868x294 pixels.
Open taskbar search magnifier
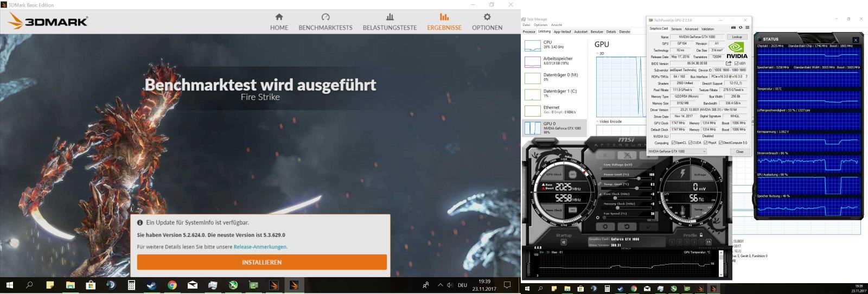point(29,285)
